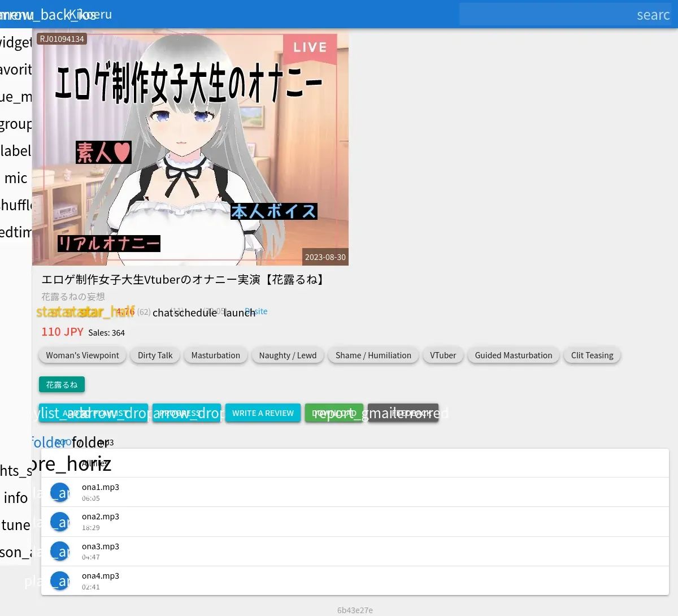Open the label sidebar item
This screenshot has width=678, height=616.
pyautogui.click(x=16, y=151)
